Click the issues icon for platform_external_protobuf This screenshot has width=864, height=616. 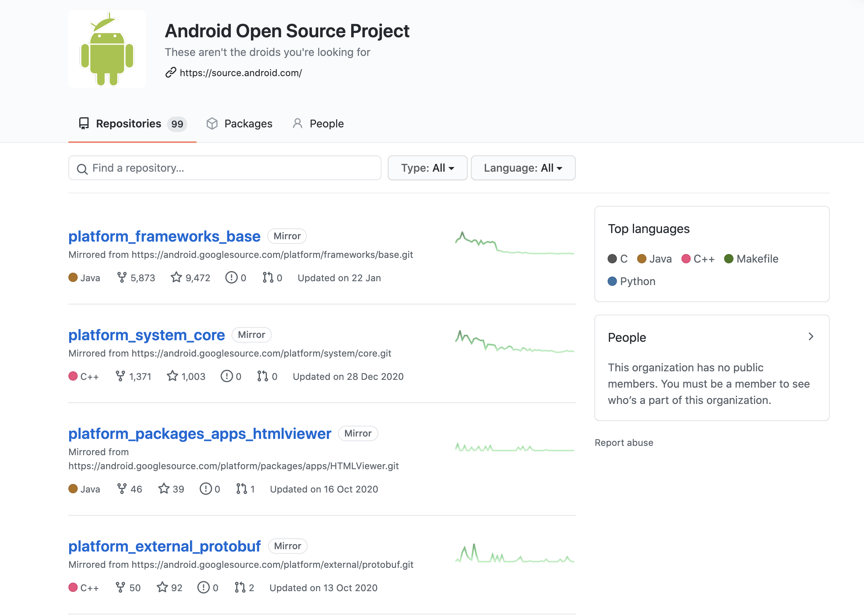click(204, 587)
